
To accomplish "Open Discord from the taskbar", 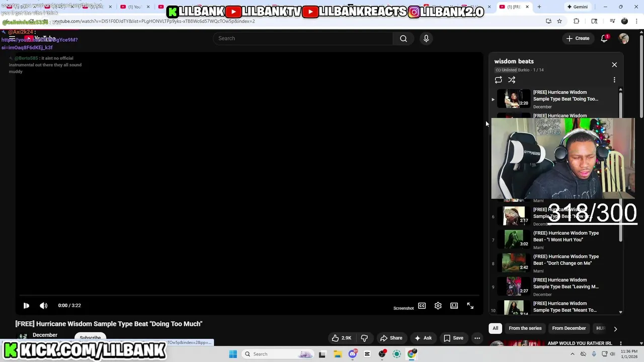I will [353, 354].
